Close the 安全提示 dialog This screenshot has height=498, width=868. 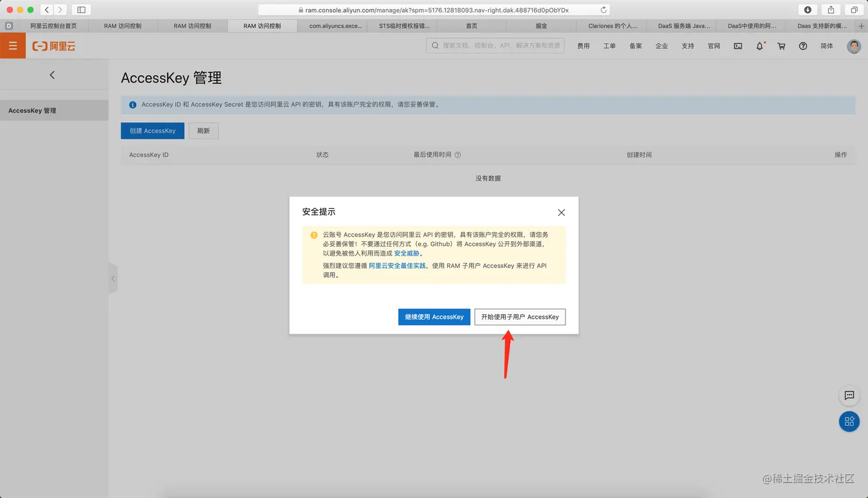point(561,213)
